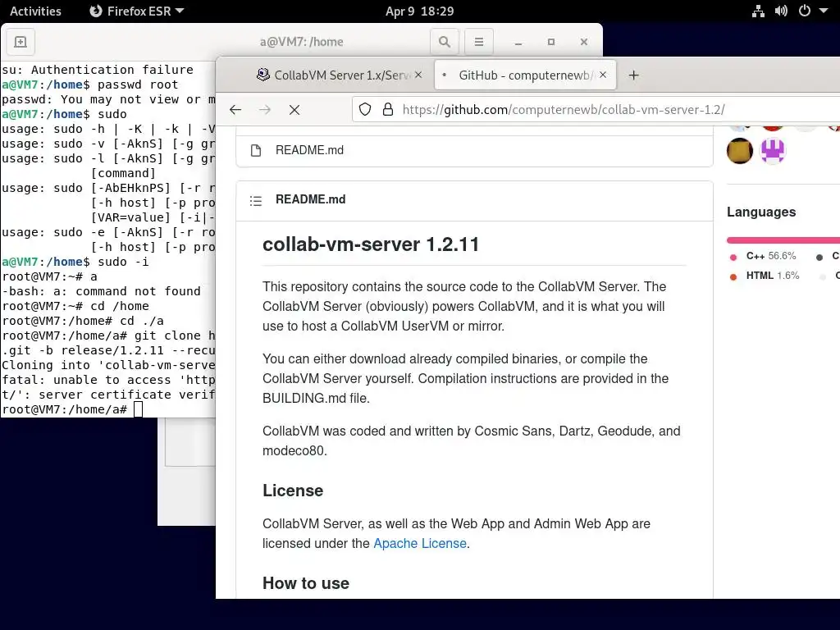Open the README outline list icon
This screenshot has width=840, height=630.
[x=256, y=201]
